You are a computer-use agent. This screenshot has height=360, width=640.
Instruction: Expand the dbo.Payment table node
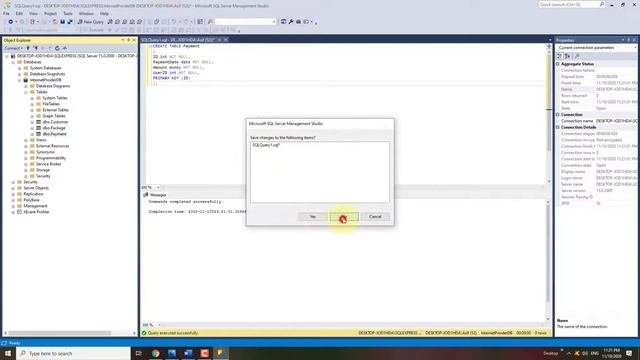[x=32, y=134]
